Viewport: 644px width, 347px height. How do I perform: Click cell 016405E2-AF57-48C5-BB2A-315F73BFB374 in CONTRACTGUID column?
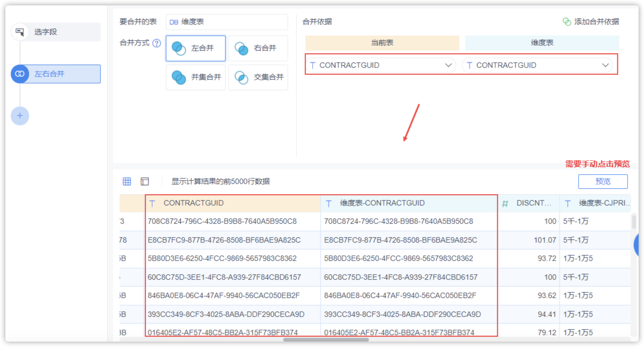point(223,332)
